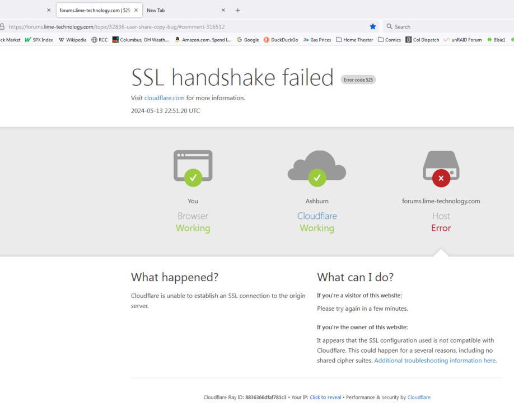Open the DuckDuckGo bookmark
Image resolution: width=514 pixels, height=420 pixels.
(281, 40)
